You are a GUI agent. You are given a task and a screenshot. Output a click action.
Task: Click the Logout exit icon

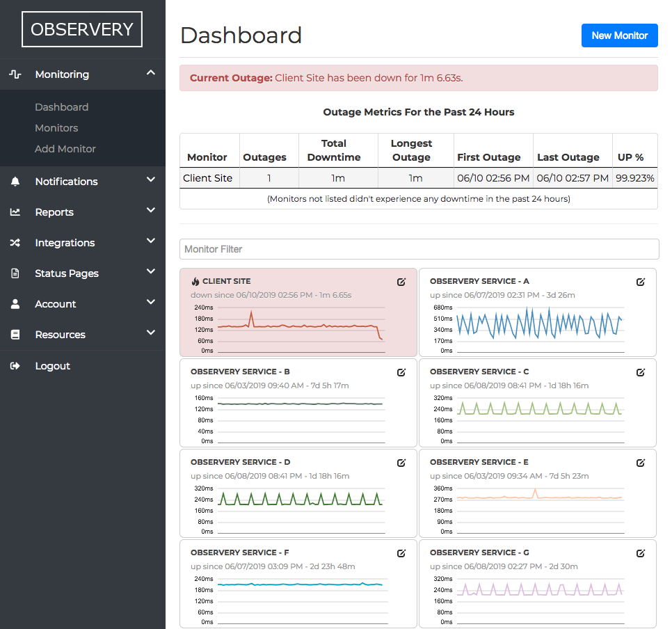15,366
